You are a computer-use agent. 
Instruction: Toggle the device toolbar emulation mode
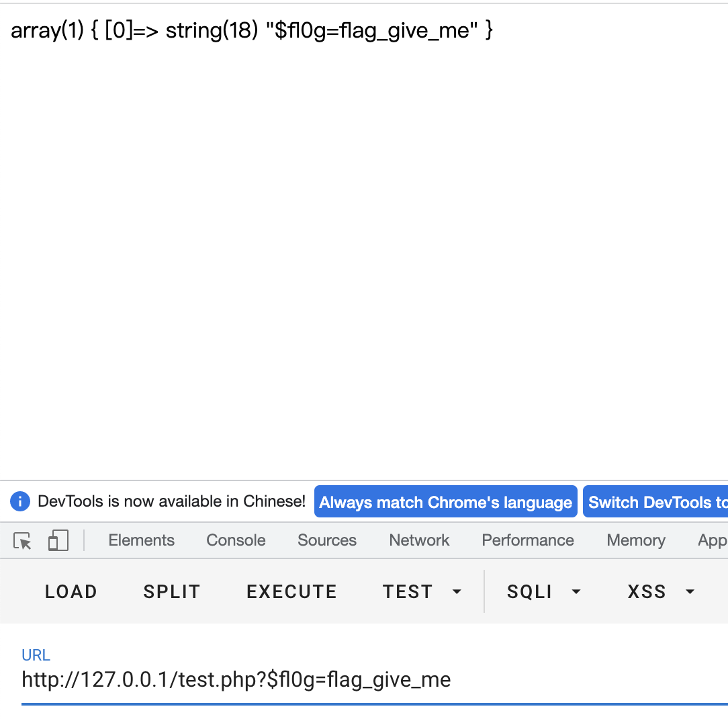coord(58,540)
